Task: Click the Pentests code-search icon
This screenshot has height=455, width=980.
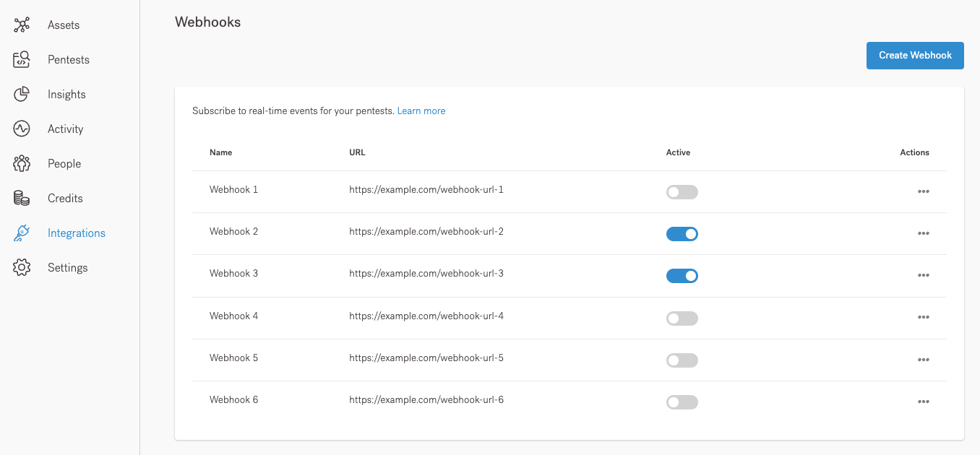Action: point(22,60)
